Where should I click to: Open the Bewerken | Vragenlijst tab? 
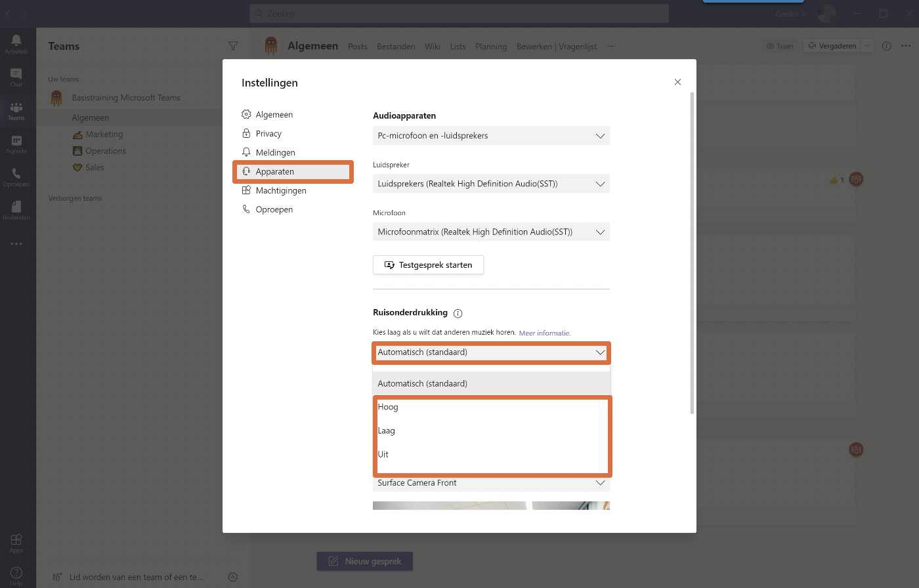click(557, 47)
